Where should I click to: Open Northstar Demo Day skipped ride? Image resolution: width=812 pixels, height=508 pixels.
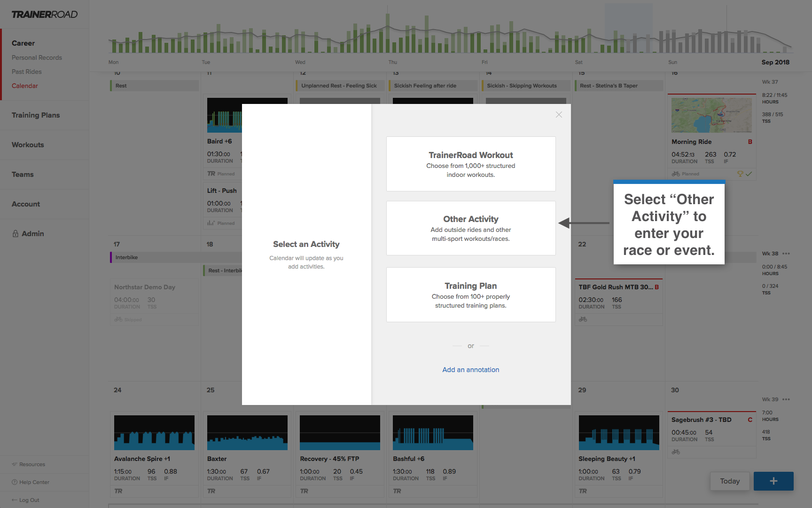[145, 287]
